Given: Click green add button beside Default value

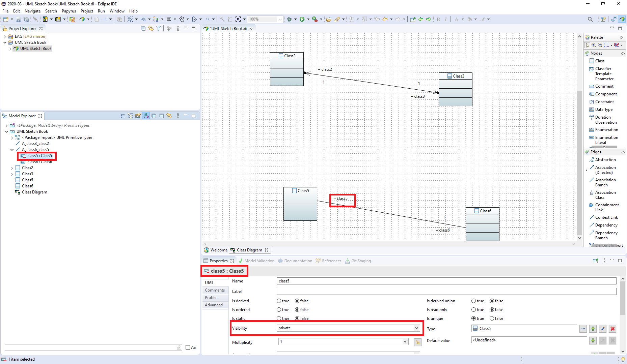Looking at the screenshot, I should 593,340.
